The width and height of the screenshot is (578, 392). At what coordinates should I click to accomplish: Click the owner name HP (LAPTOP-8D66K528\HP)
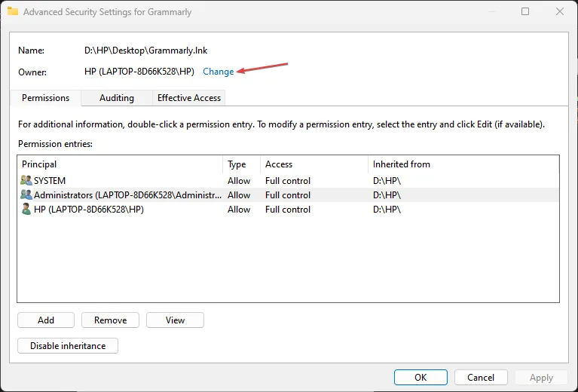(x=139, y=72)
